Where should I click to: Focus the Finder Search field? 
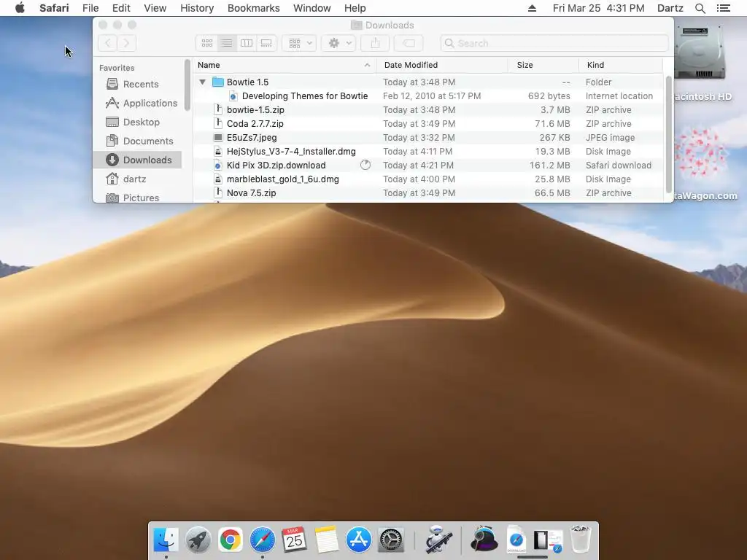click(554, 43)
